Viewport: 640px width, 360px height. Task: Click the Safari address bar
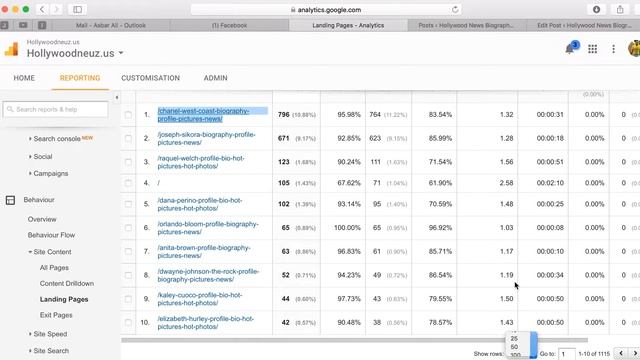pyautogui.click(x=326, y=9)
